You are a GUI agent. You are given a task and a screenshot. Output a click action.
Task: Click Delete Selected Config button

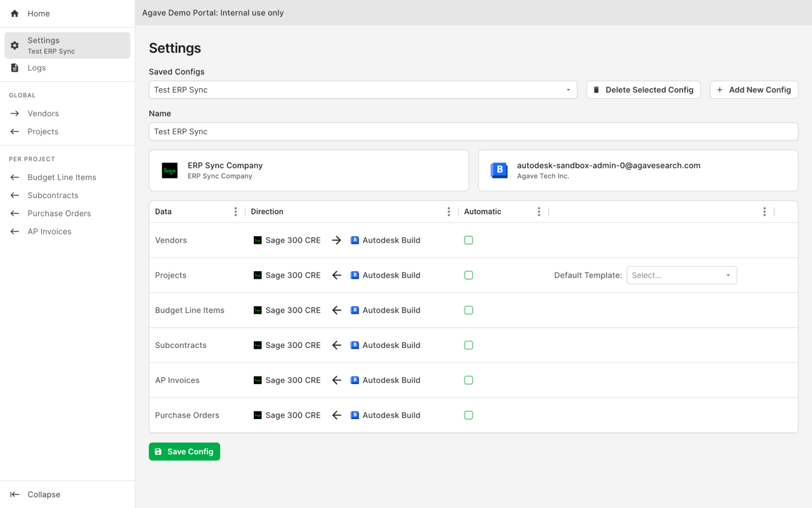coord(643,90)
